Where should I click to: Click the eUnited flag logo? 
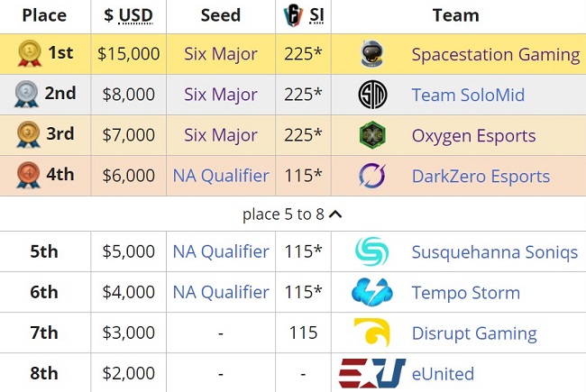pos(372,373)
